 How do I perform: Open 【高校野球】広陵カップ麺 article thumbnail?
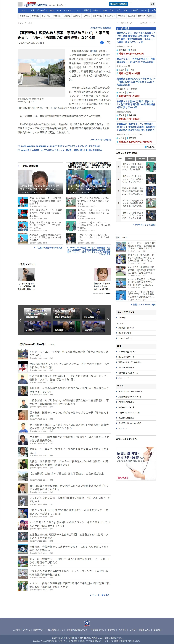23,476
